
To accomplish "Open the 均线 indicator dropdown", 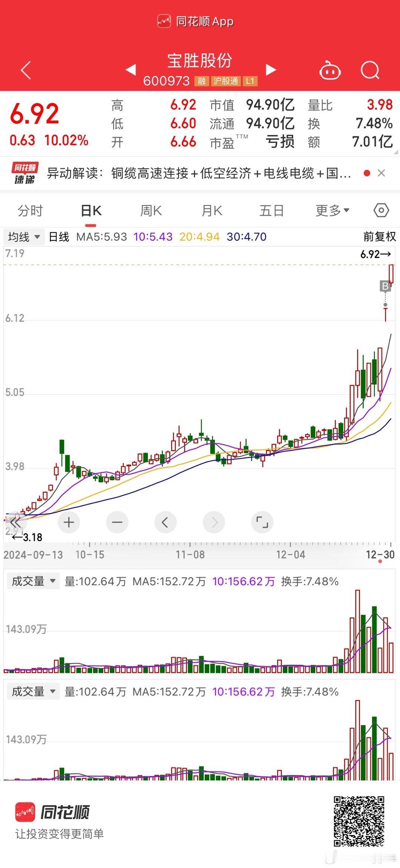I will click(24, 237).
